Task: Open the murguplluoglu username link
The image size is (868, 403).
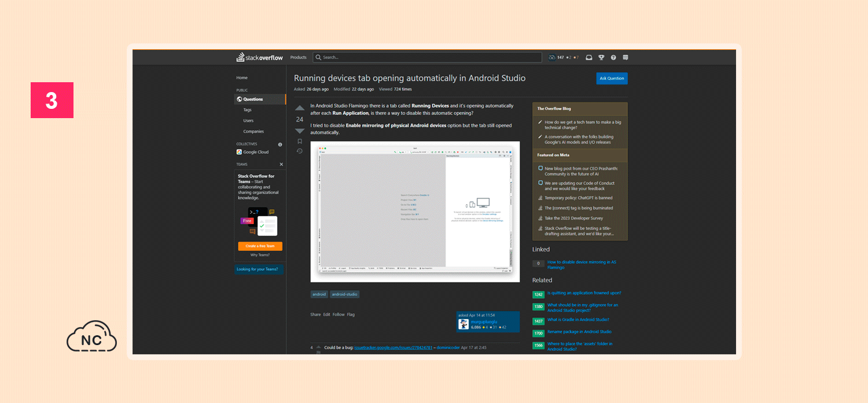Action: pos(484,321)
